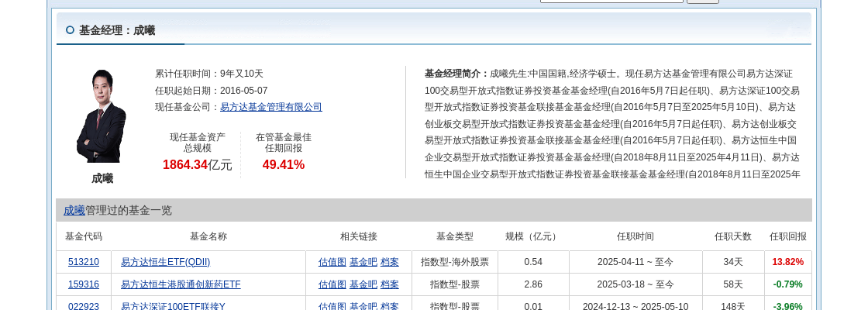Click the 2.86 scale cell
The width and height of the screenshot is (868, 310).
(533, 284)
